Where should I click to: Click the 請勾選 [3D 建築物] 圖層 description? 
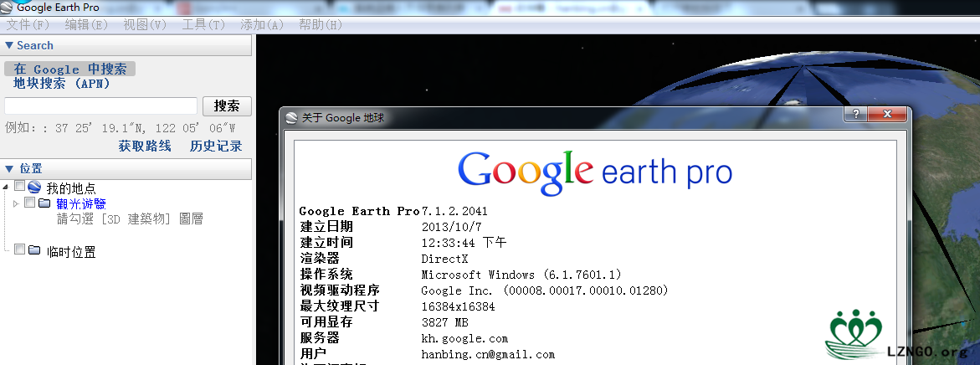click(130, 219)
